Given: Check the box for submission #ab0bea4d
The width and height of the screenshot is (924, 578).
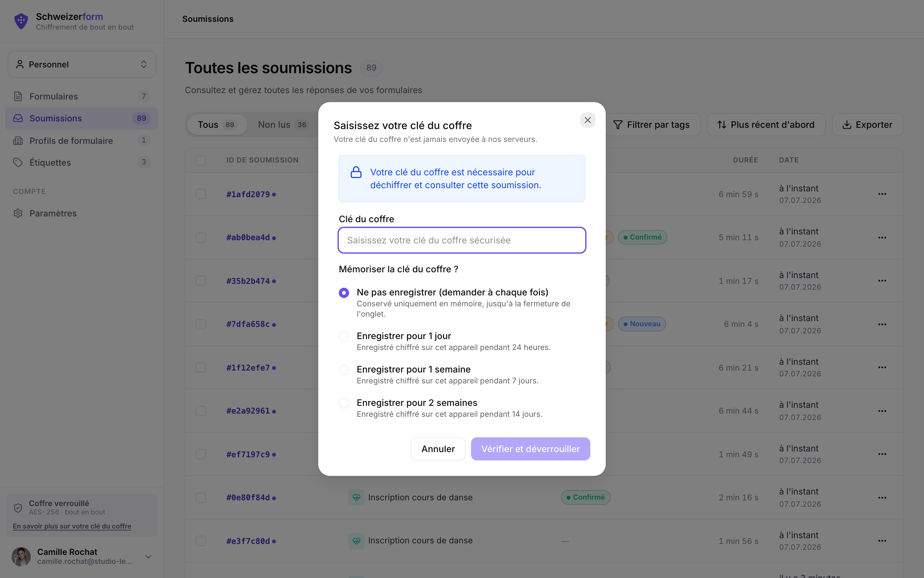Looking at the screenshot, I should click(201, 237).
